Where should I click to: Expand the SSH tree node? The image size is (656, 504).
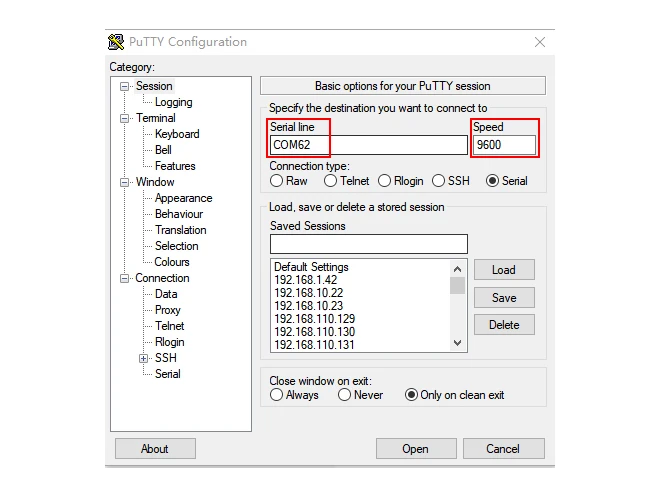coord(144,358)
